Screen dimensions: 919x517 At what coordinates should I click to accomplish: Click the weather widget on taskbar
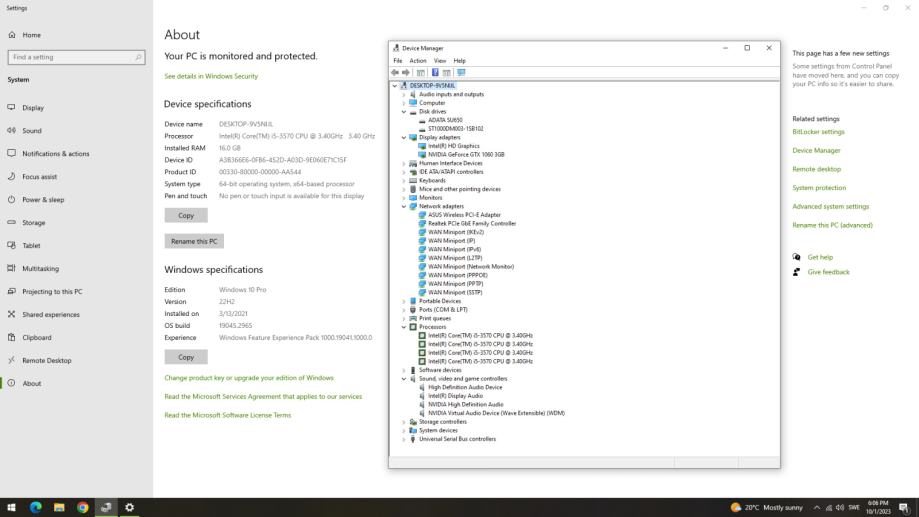[x=767, y=508]
